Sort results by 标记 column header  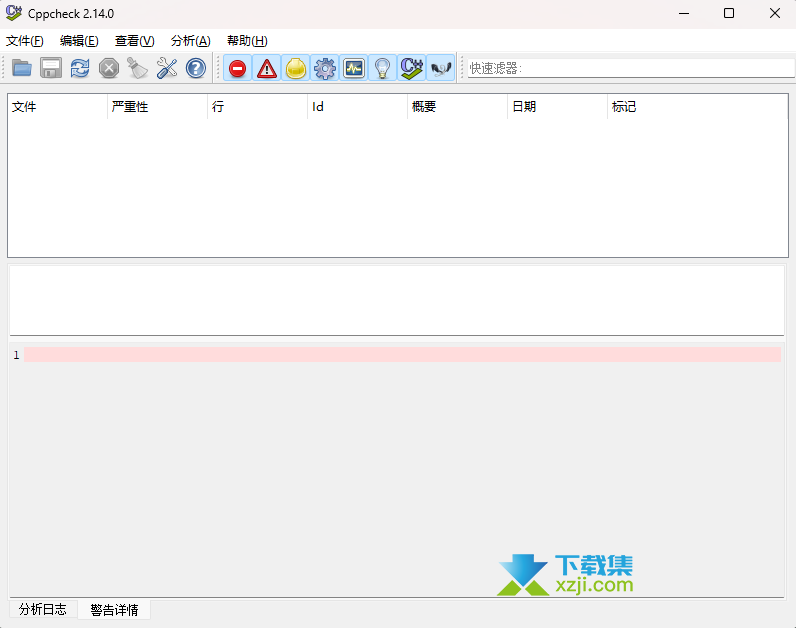pyautogui.click(x=698, y=107)
